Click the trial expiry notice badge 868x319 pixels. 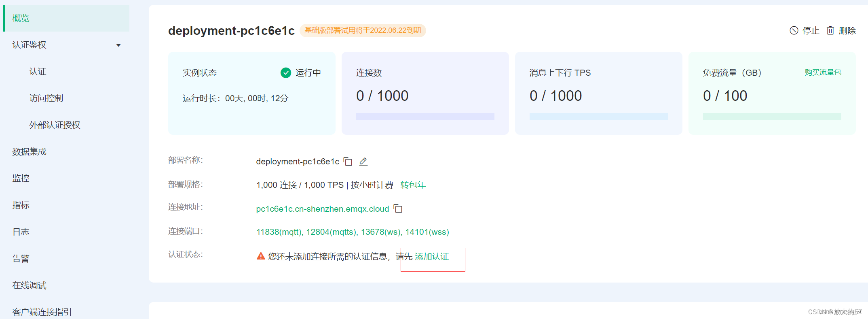tap(363, 30)
